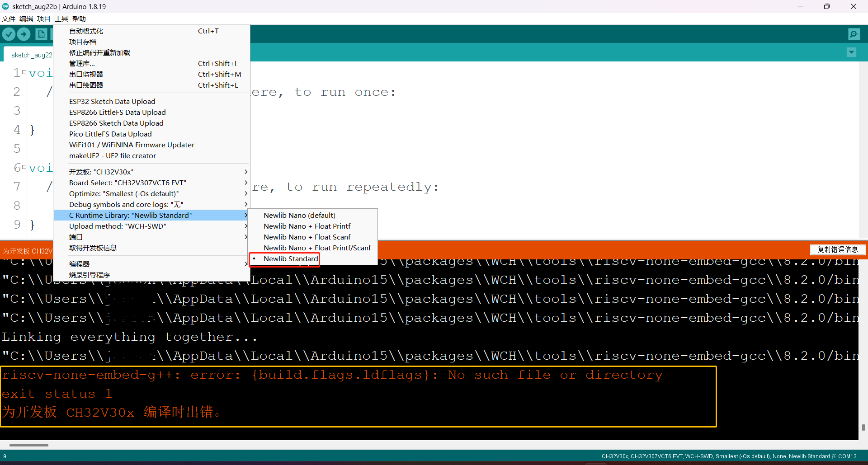Screen dimensions: 868x465
Task: Click the Arduino icon in the title bar
Action: [x=5, y=6]
